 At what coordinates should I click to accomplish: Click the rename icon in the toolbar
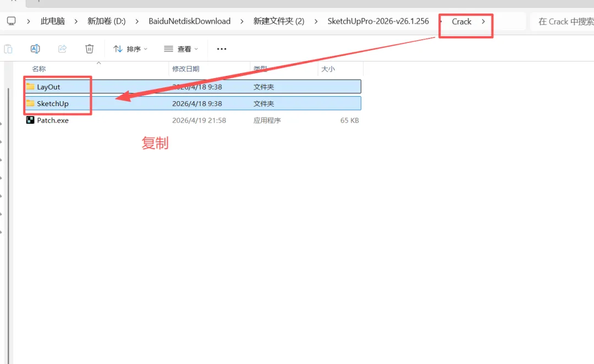coord(35,49)
